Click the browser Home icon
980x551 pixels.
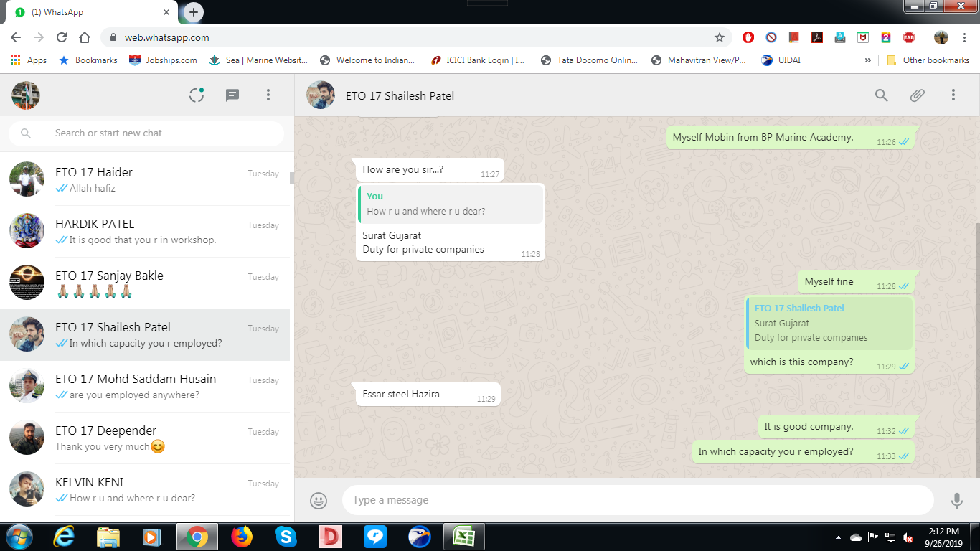coord(85,37)
